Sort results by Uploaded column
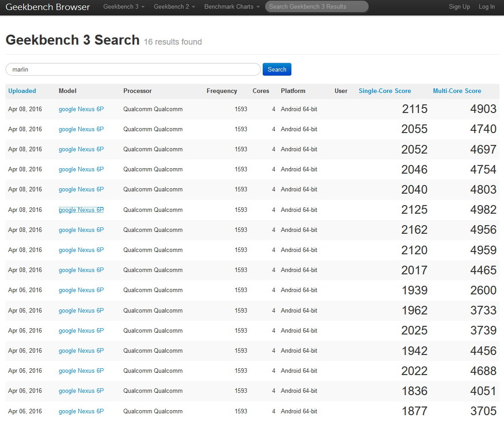Screen dimensions: 504x422 22,91
